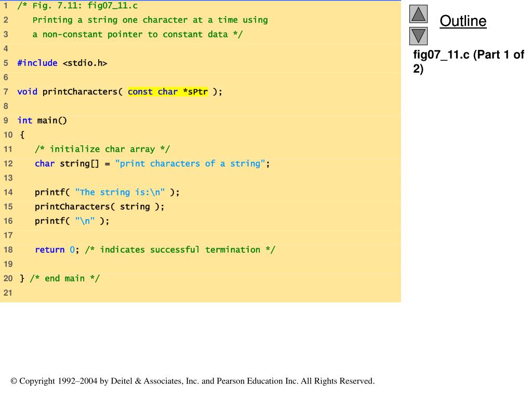Click the '/* end main */' comment
Screen dimensions: 532x399
tap(65, 278)
